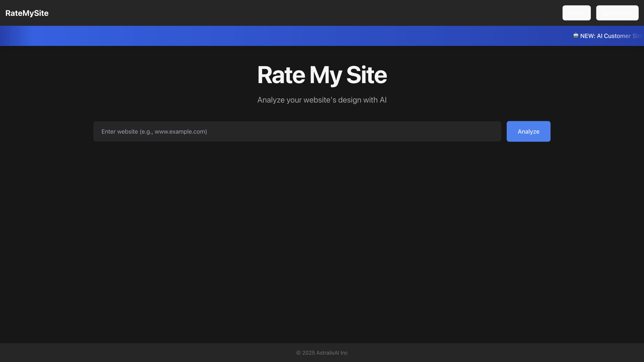Click the robot emoji in the announcement banner
Image resolution: width=644 pixels, height=362 pixels.
pyautogui.click(x=576, y=36)
